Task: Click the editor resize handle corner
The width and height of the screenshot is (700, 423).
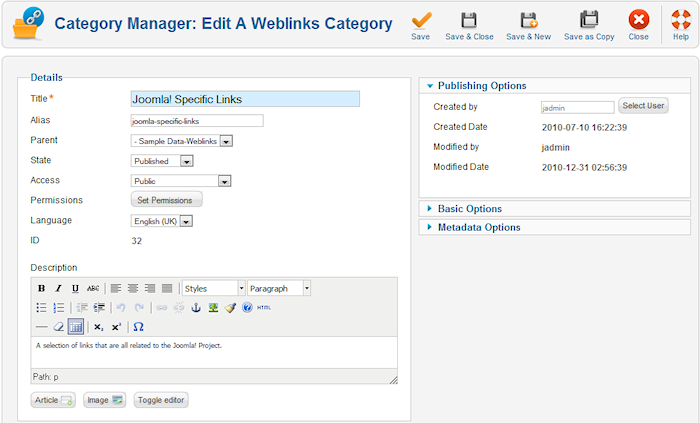Action: pyautogui.click(x=393, y=380)
